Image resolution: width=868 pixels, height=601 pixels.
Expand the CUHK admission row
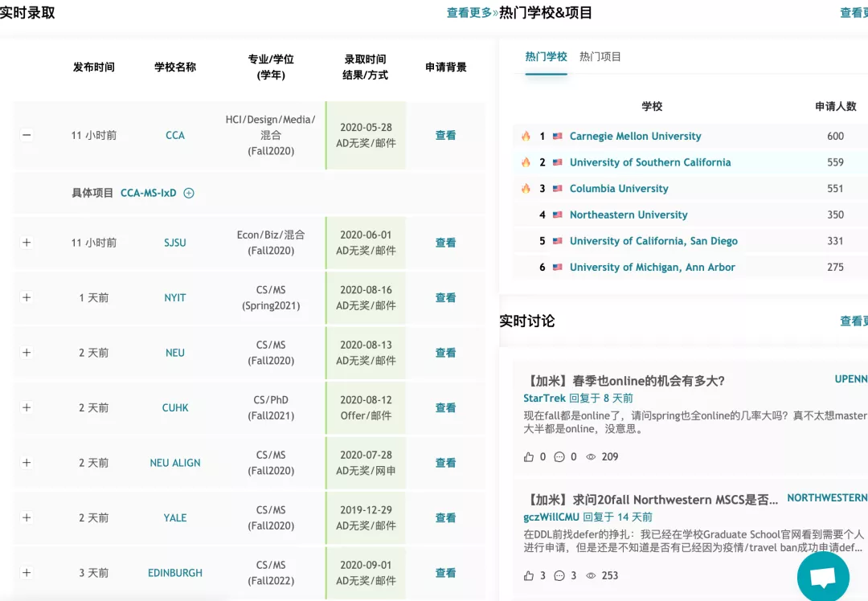[27, 407]
